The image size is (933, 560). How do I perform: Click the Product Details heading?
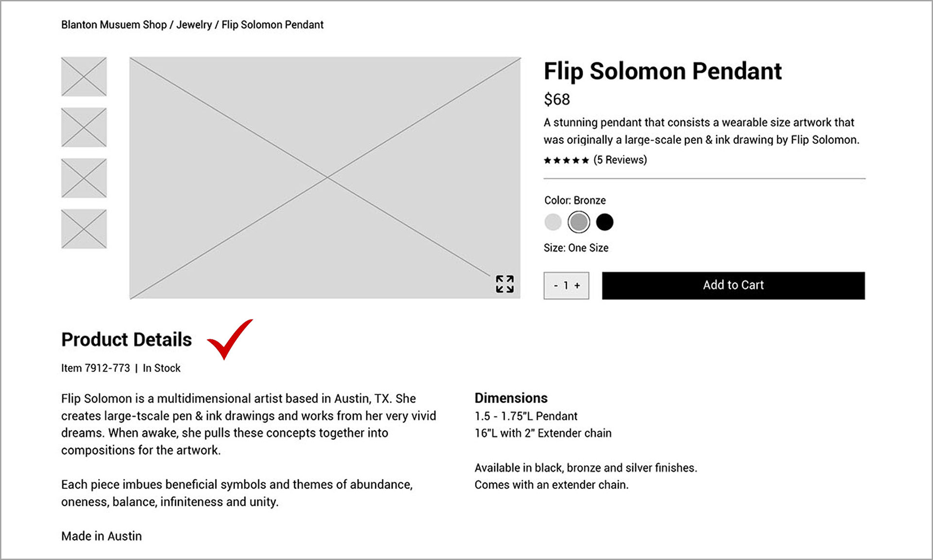(126, 339)
